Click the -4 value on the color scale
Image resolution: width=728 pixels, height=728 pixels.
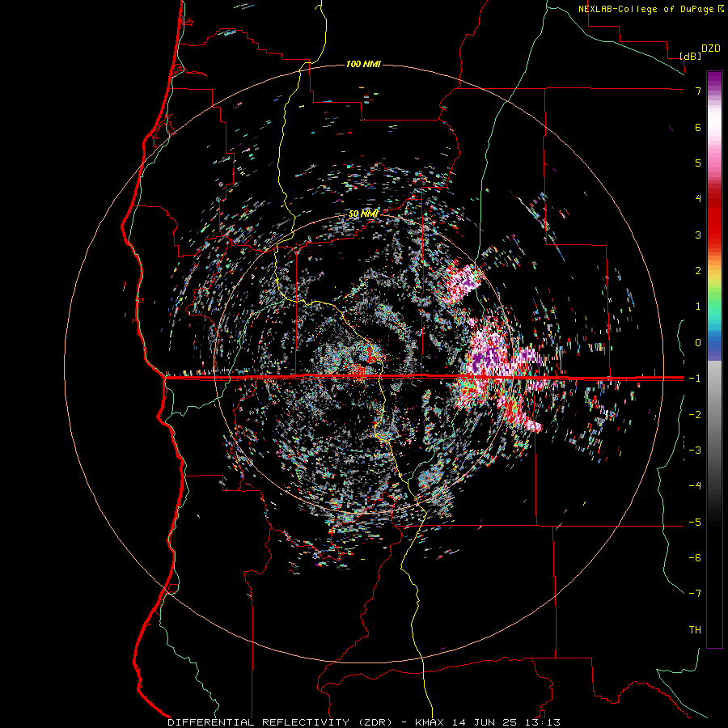[695, 486]
